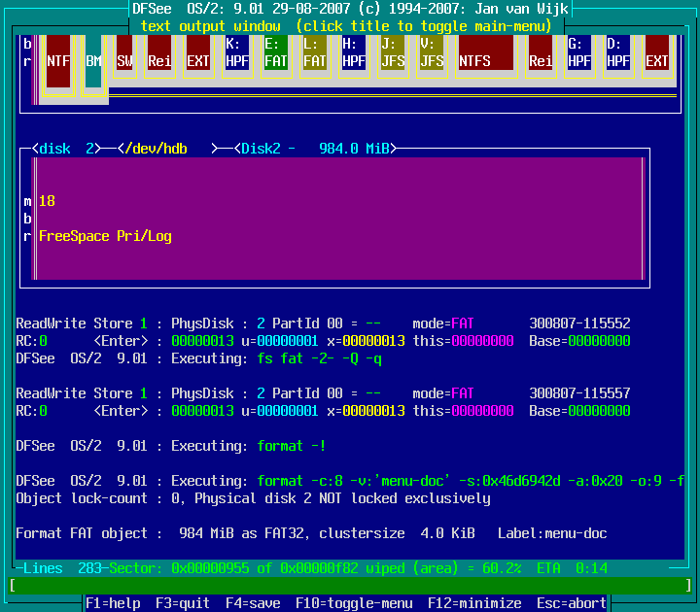Select the D: HPF partition block
700x612 pixels.
point(617,53)
